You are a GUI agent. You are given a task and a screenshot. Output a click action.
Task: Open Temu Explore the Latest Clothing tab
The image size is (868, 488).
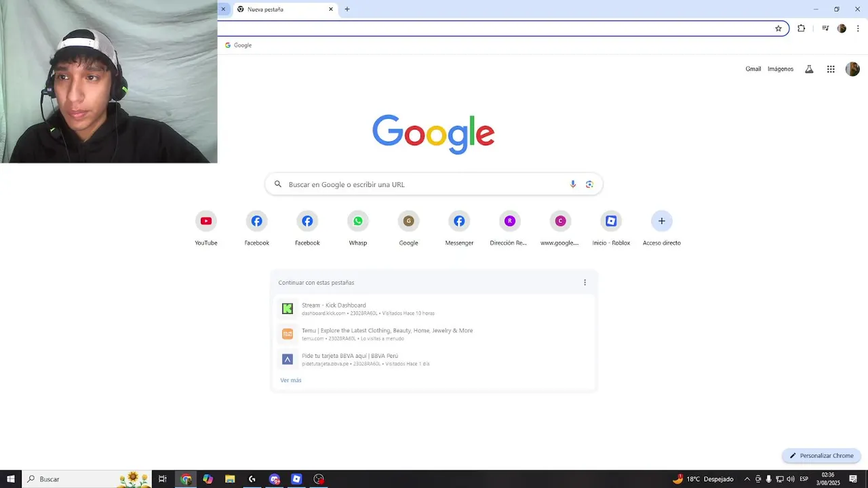434,334
